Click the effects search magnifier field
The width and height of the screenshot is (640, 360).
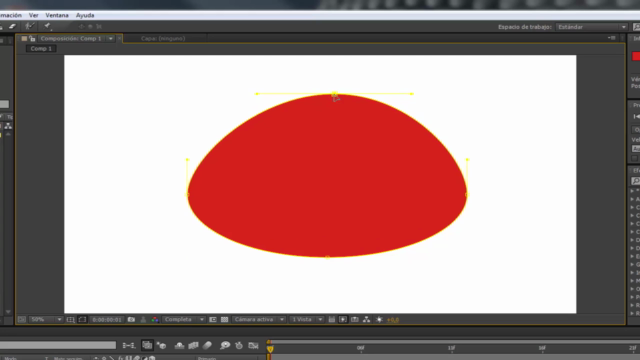pyautogui.click(x=636, y=181)
